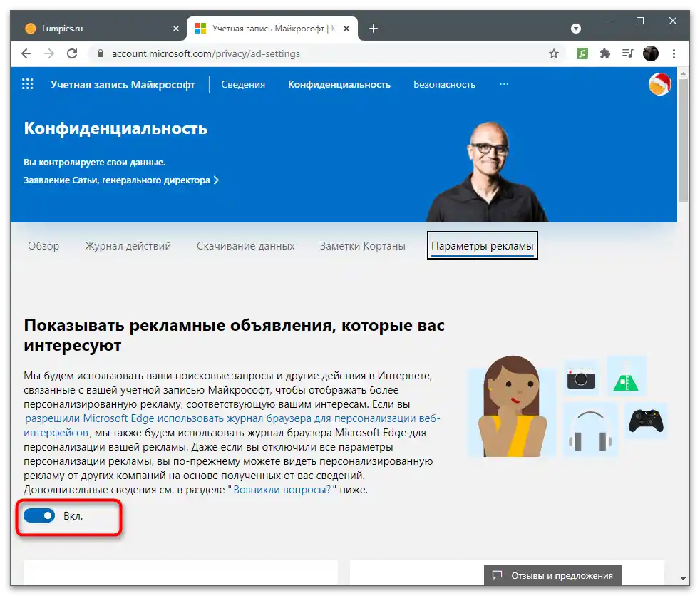Click the address bar URL
The width and height of the screenshot is (700, 596).
tap(205, 53)
